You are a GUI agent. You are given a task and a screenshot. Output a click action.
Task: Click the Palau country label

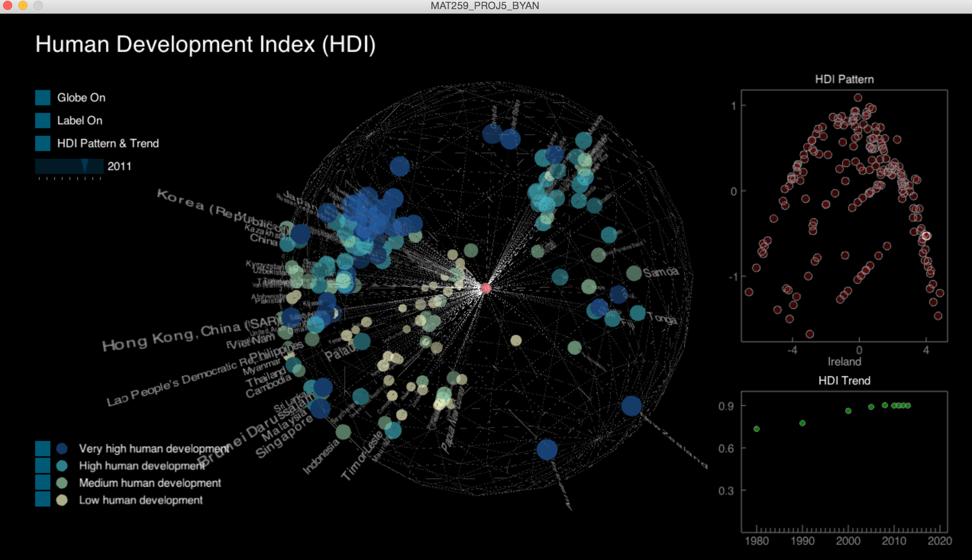click(340, 353)
